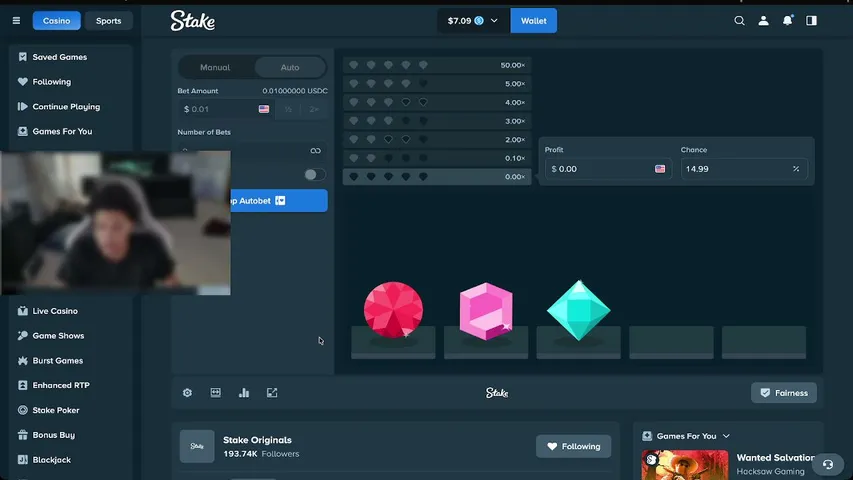
Task: Click the Chance percentage field
Action: [744, 169]
